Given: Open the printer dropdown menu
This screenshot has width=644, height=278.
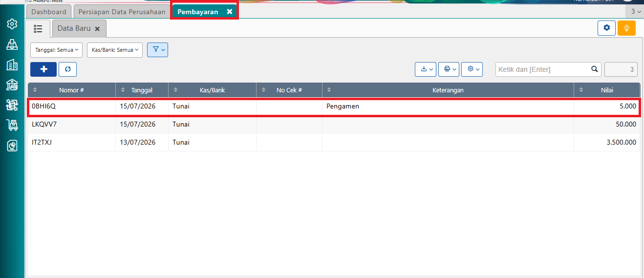Looking at the screenshot, I should pyautogui.click(x=449, y=69).
